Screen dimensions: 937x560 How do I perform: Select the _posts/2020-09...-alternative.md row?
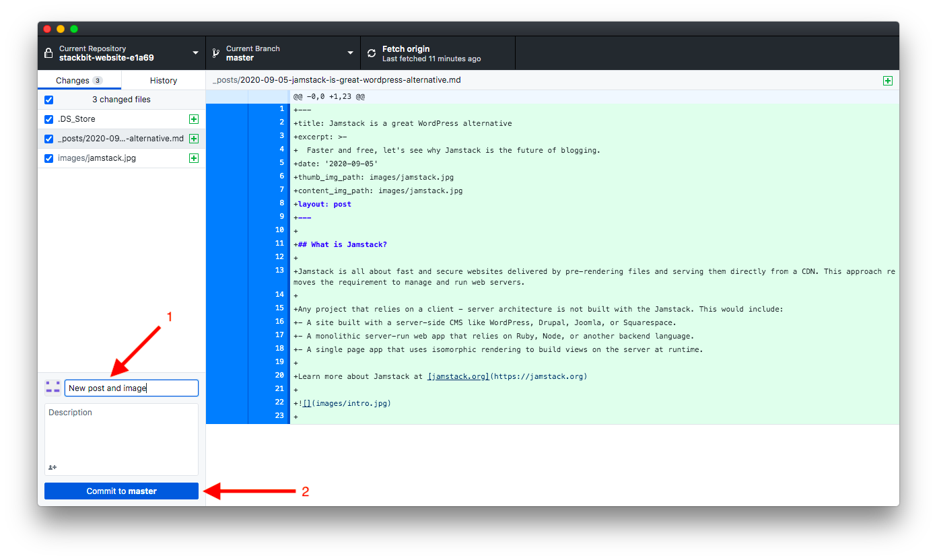point(122,139)
